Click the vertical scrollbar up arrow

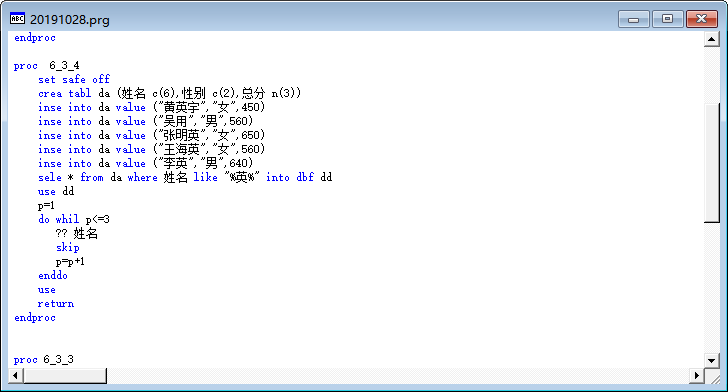(x=711, y=39)
